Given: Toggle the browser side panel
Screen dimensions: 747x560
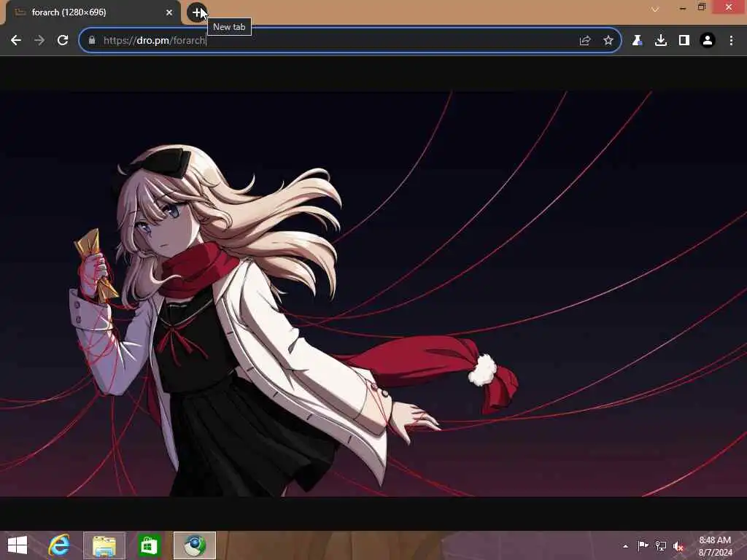Looking at the screenshot, I should 684,41.
